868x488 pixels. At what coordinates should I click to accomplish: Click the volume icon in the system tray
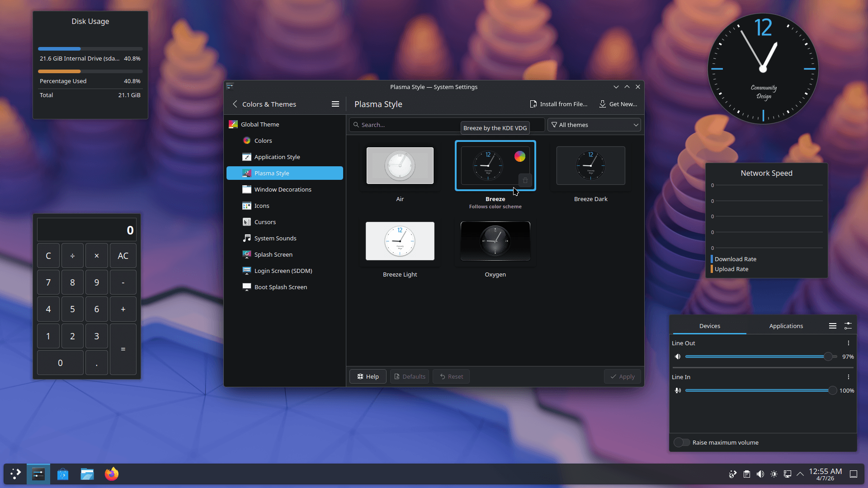pos(760,474)
